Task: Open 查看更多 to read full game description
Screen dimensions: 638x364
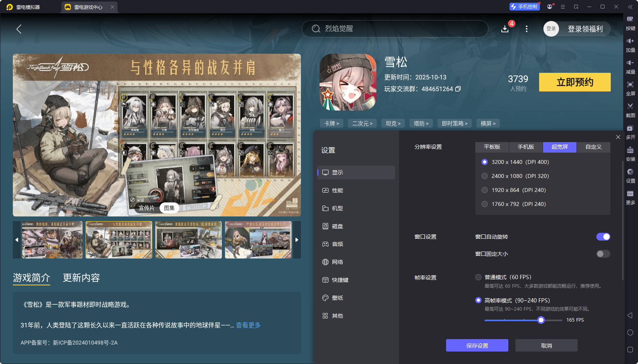Action: 248,325
